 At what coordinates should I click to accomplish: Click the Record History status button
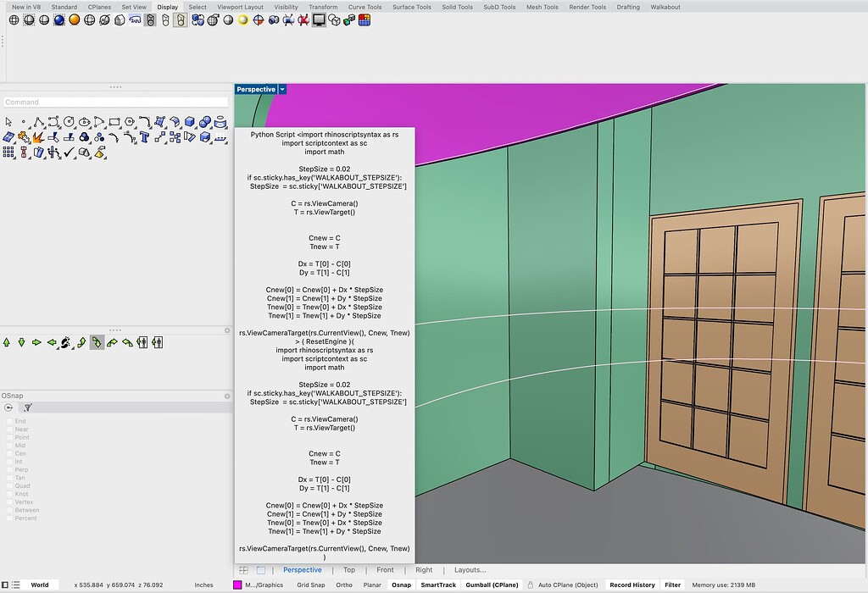pos(632,585)
